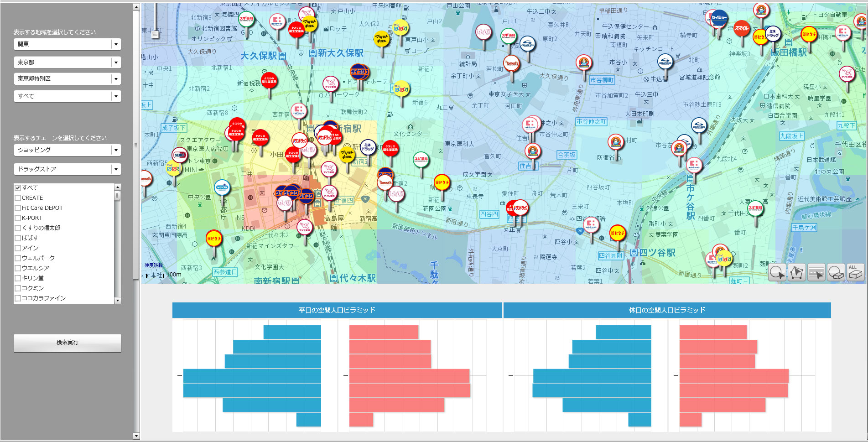Open the ドラッグストア subcategory dropdown
This screenshot has height=442, width=868.
coord(67,169)
